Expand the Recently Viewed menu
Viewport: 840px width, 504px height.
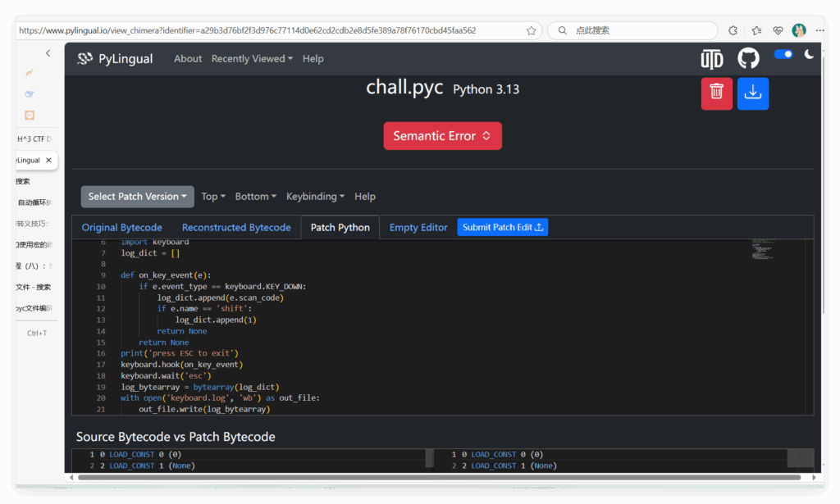[x=252, y=59]
